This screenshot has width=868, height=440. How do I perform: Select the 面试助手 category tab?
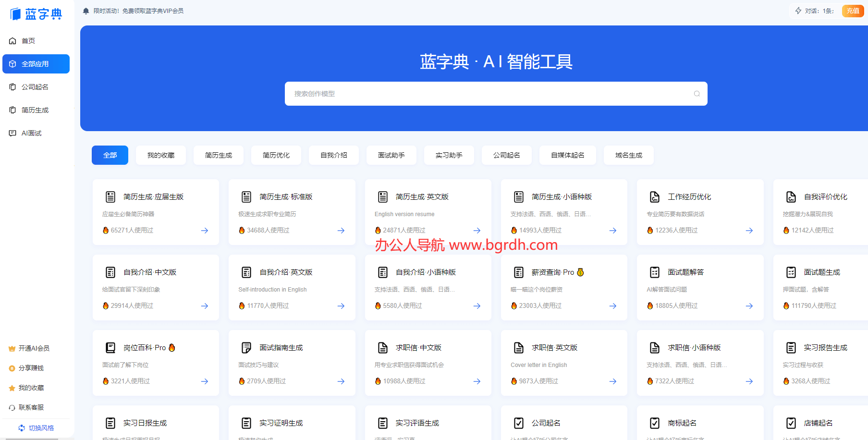point(391,155)
